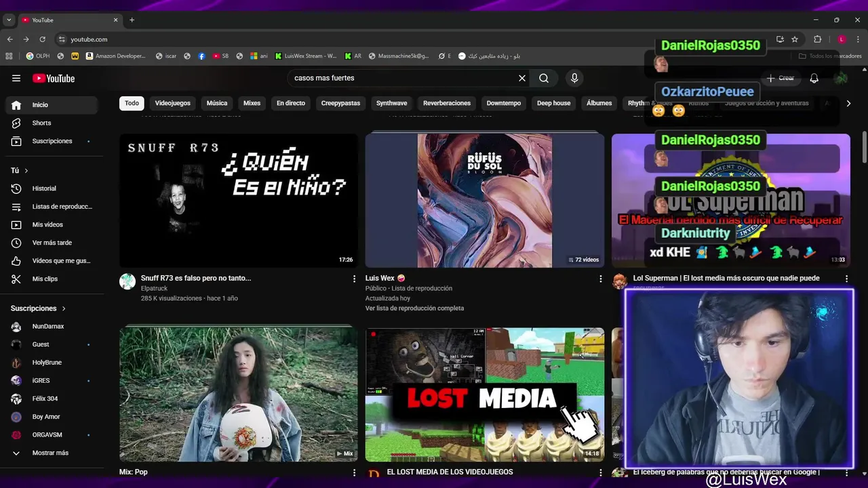Select the Synthwave filter chip

pyautogui.click(x=392, y=103)
